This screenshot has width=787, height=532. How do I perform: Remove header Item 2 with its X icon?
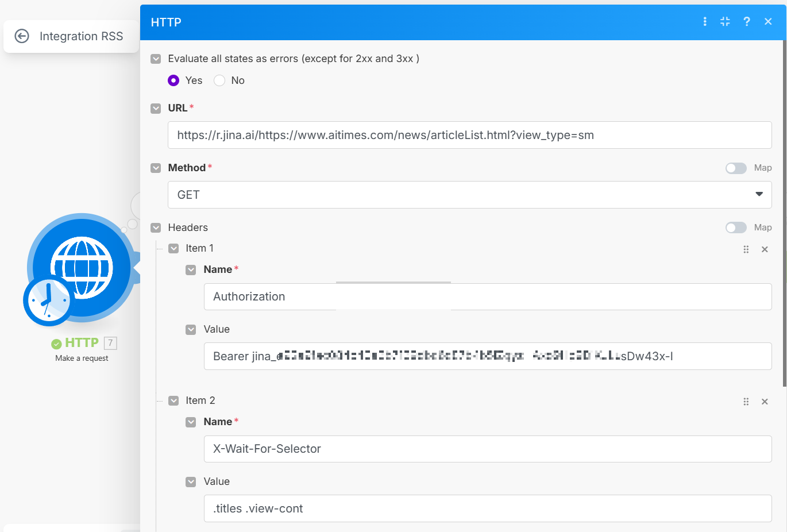tap(765, 402)
